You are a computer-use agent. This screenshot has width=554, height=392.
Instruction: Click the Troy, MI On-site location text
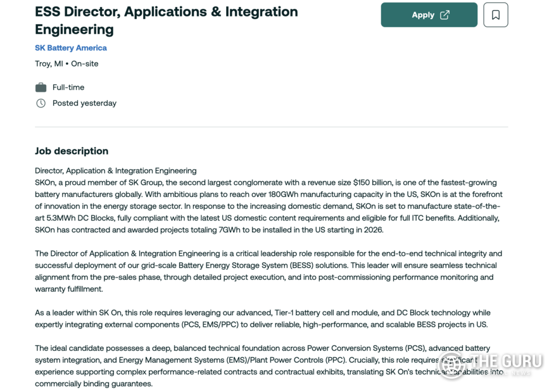click(66, 63)
